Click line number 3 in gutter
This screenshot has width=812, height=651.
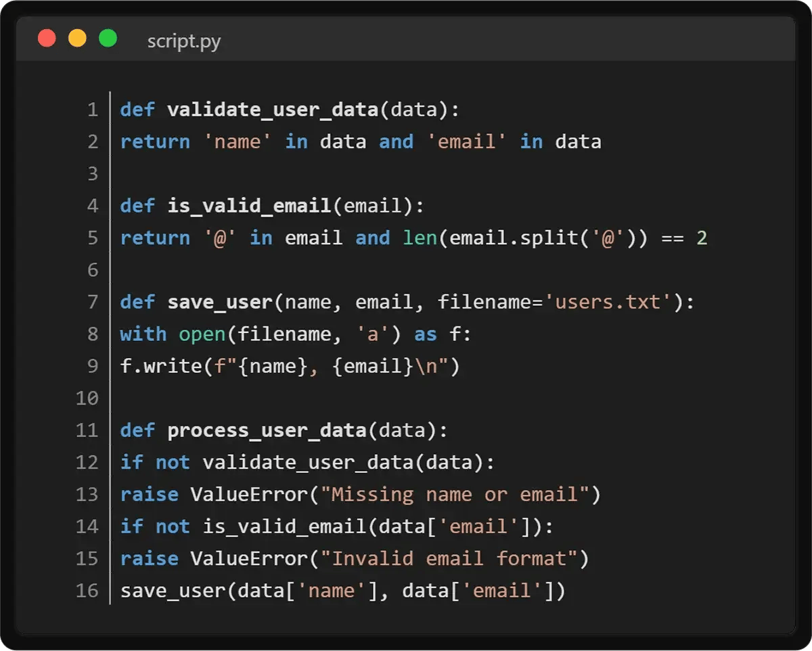point(93,174)
